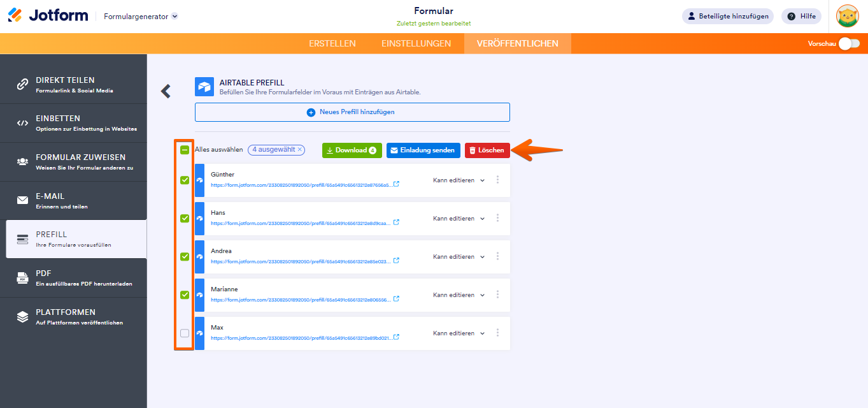The image size is (868, 408).
Task: Click the back chevron arrow icon
Action: (166, 91)
